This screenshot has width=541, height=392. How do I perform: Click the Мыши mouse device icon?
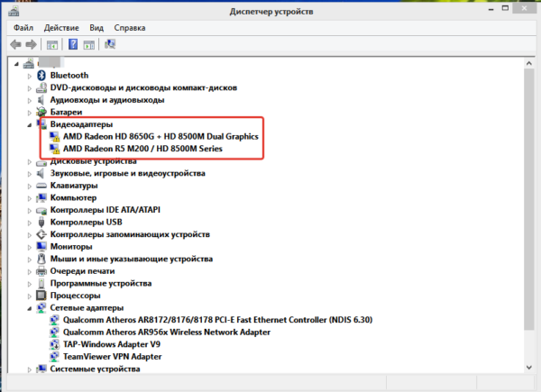click(x=41, y=259)
